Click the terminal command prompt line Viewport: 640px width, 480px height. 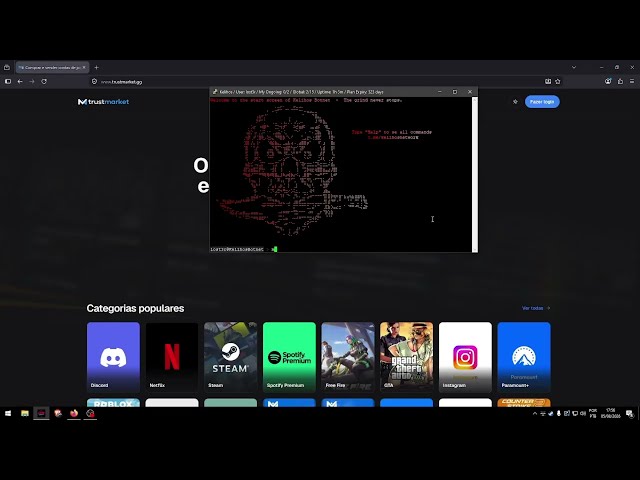pos(341,249)
